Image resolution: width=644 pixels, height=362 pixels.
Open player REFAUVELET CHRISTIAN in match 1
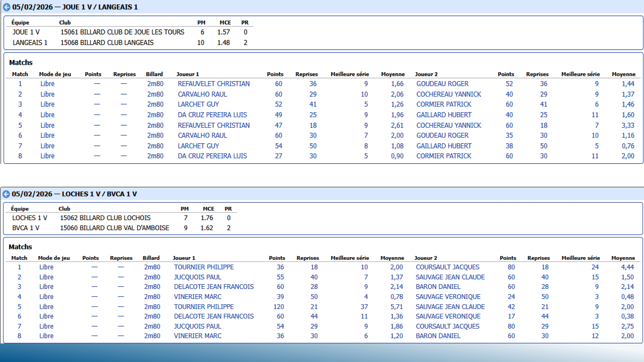coord(213,84)
